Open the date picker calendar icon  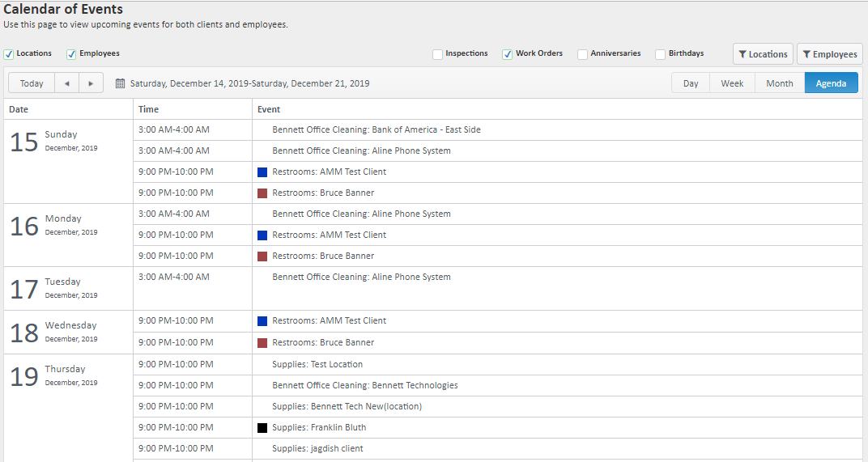pos(120,83)
